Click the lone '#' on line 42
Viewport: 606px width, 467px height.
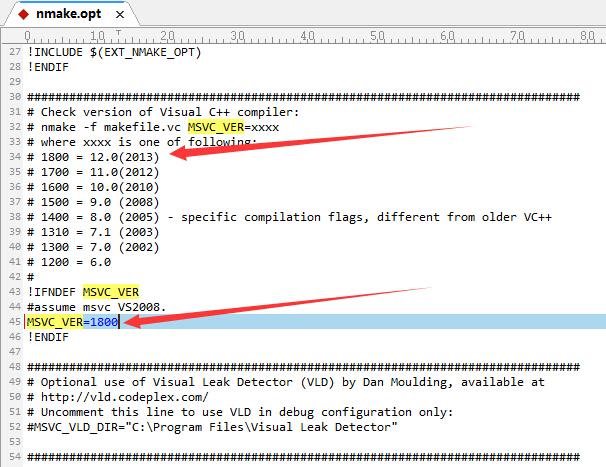point(31,277)
